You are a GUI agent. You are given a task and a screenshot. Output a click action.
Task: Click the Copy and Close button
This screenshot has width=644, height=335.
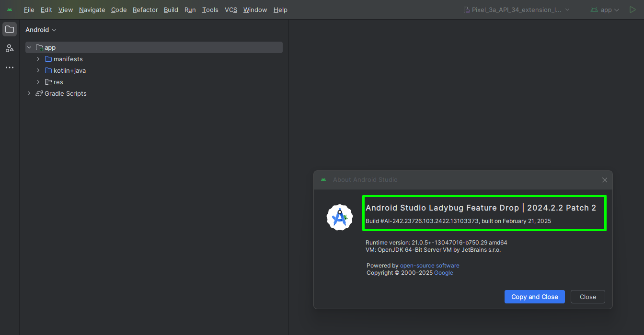tap(534, 297)
